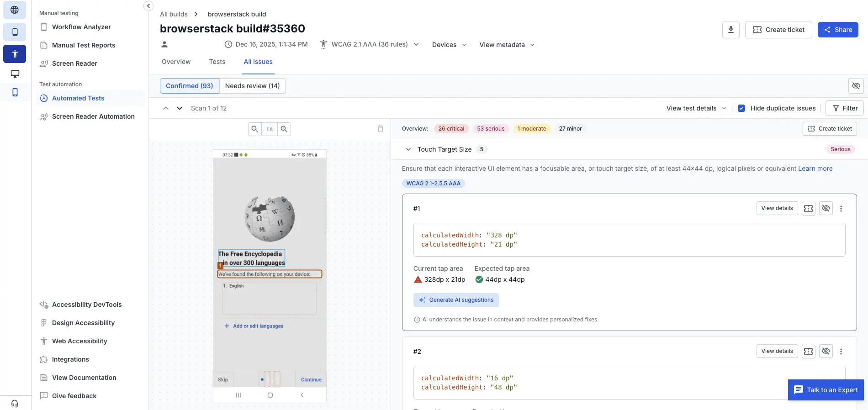Open more options menu for issue #1
The width and height of the screenshot is (868, 410).
(841, 209)
